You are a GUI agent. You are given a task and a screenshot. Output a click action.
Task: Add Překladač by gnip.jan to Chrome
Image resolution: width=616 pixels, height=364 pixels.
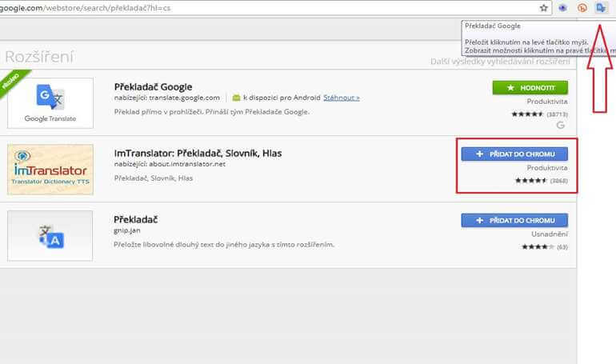514,220
